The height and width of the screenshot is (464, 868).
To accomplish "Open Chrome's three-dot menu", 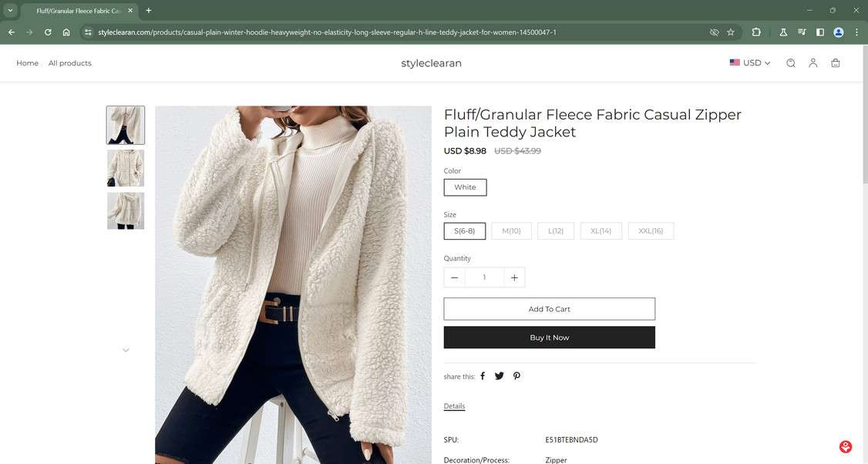I will (856, 32).
